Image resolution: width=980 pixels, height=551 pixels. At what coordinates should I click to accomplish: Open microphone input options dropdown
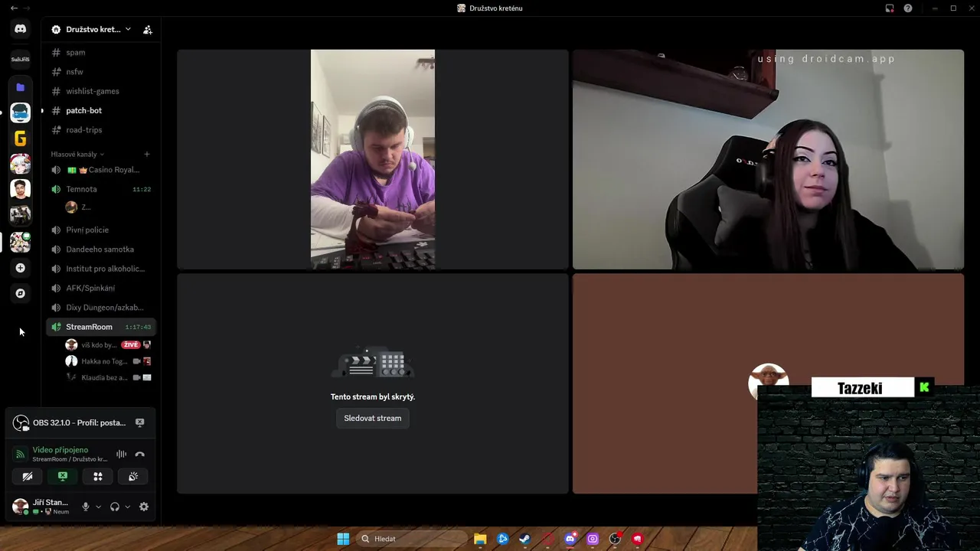click(x=98, y=507)
